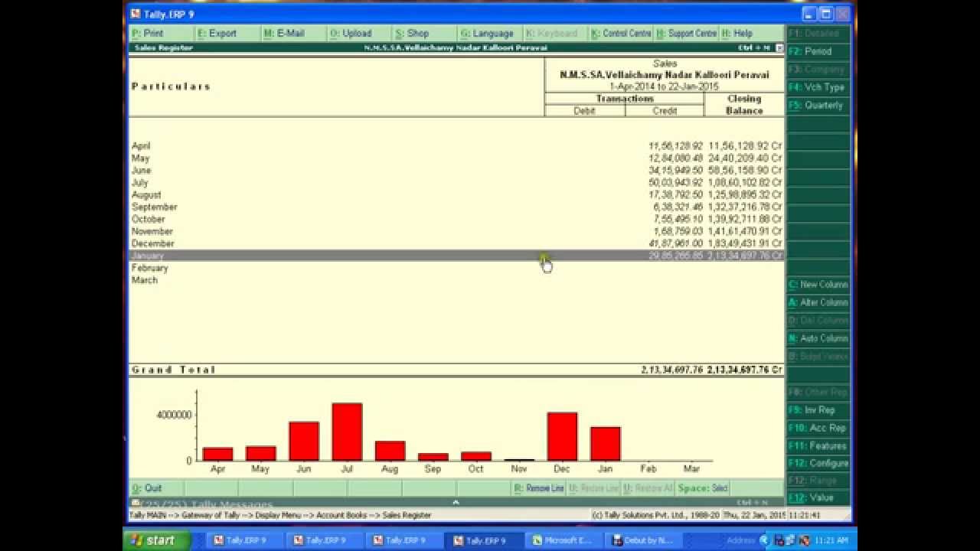Viewport: 980px width, 551px height.
Task: Expand the Tally Messages panel arrow
Action: click(456, 503)
